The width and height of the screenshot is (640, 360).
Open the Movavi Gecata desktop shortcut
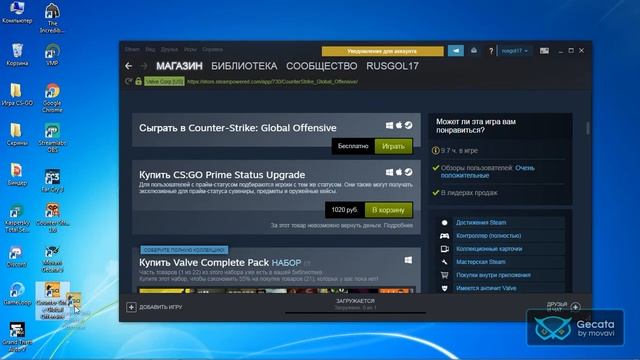point(52,259)
